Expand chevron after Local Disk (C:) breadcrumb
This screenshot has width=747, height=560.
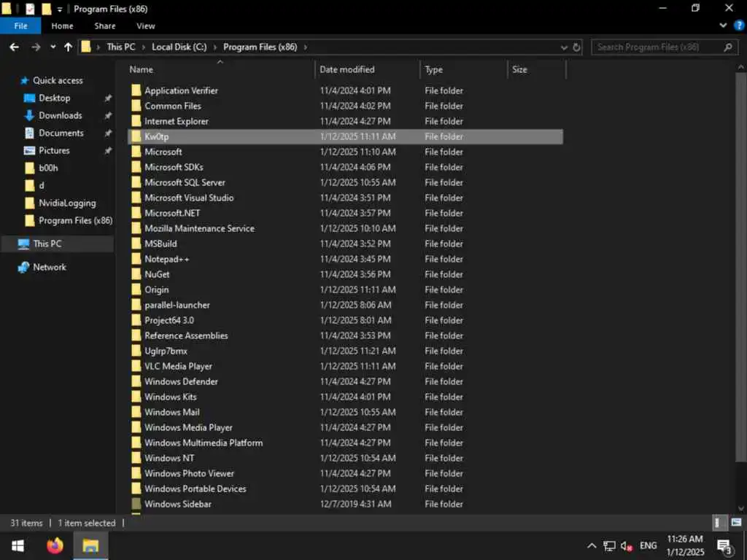[x=215, y=47]
